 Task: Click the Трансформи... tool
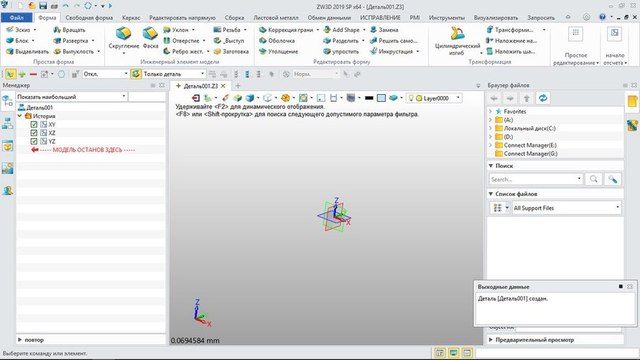(510, 30)
